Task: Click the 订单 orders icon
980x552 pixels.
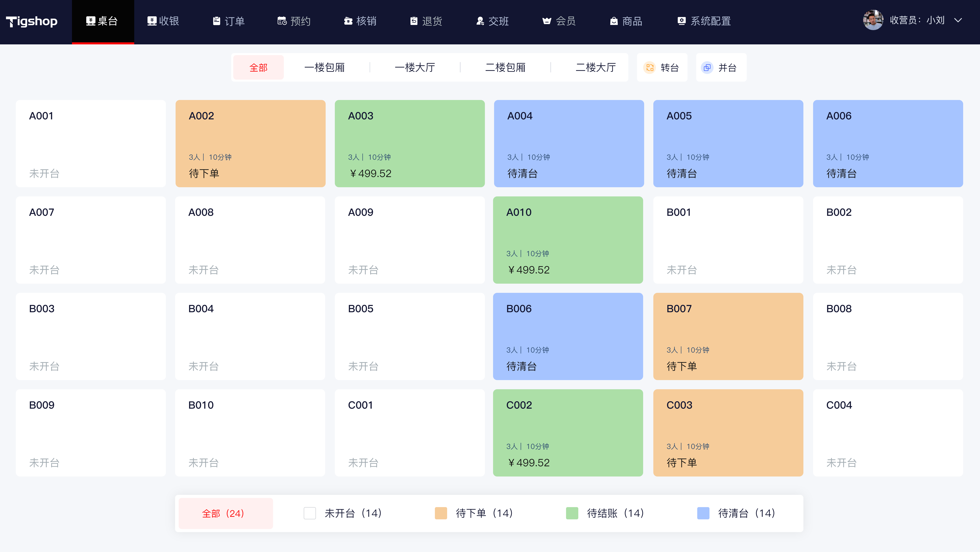Action: [216, 21]
